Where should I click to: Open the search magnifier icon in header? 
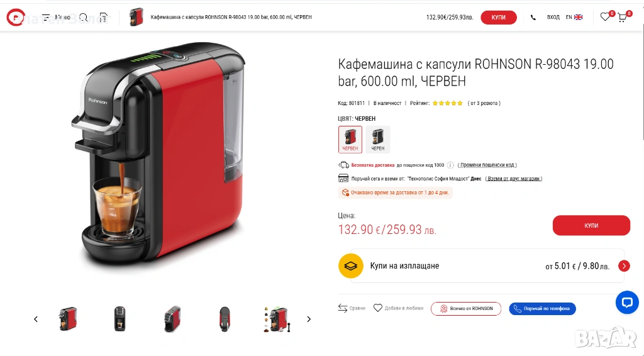pos(84,17)
